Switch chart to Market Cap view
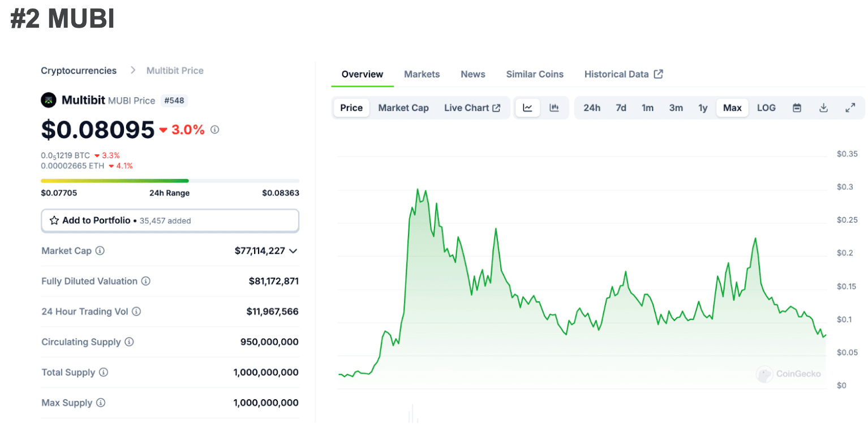This screenshot has width=868, height=424. coord(403,108)
